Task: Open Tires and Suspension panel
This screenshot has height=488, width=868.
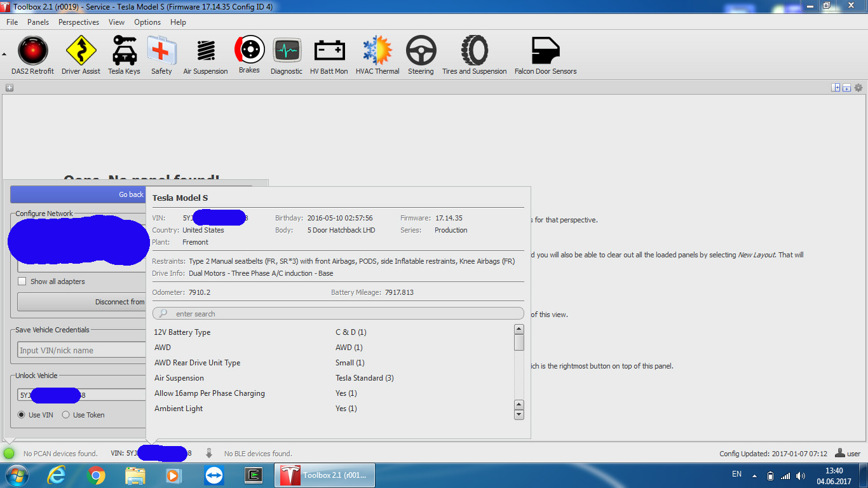Action: [x=475, y=56]
